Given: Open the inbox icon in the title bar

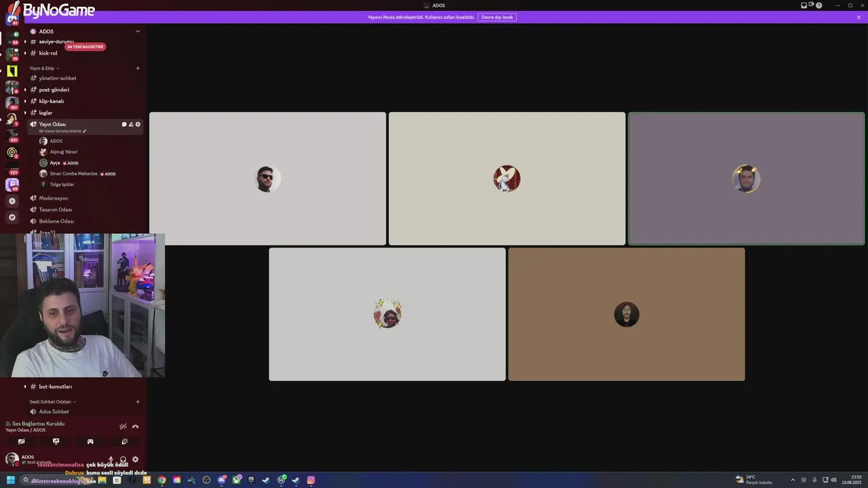Looking at the screenshot, I should (x=804, y=5).
